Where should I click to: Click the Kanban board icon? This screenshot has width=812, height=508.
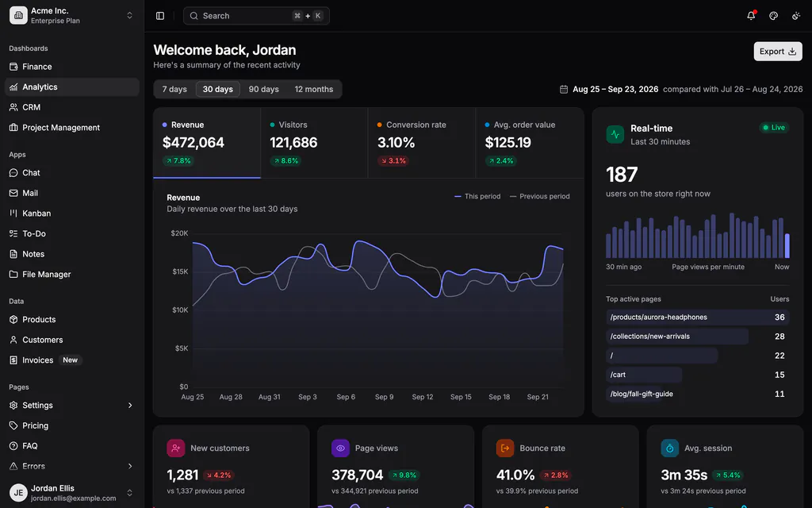tap(13, 213)
